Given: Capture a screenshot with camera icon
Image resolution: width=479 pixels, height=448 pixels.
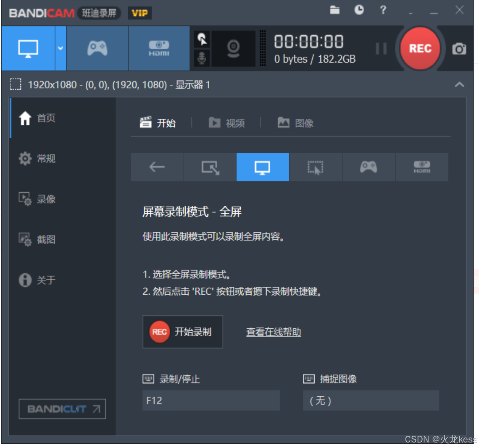Looking at the screenshot, I should [459, 49].
